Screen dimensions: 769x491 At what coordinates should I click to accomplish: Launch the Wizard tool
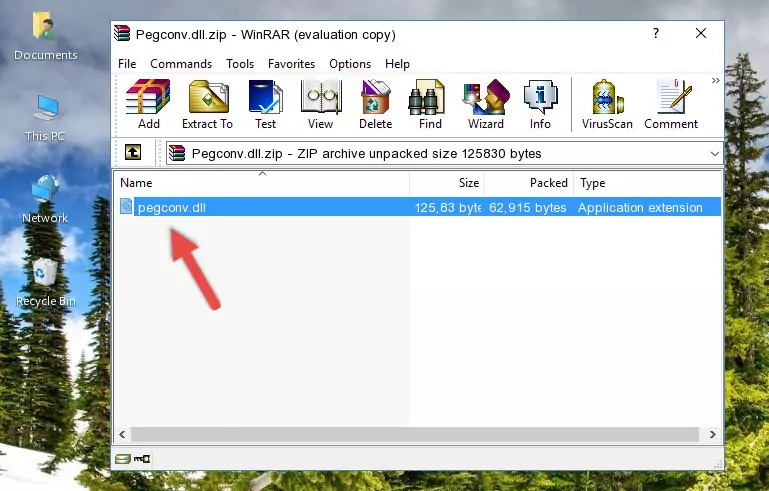pos(486,104)
